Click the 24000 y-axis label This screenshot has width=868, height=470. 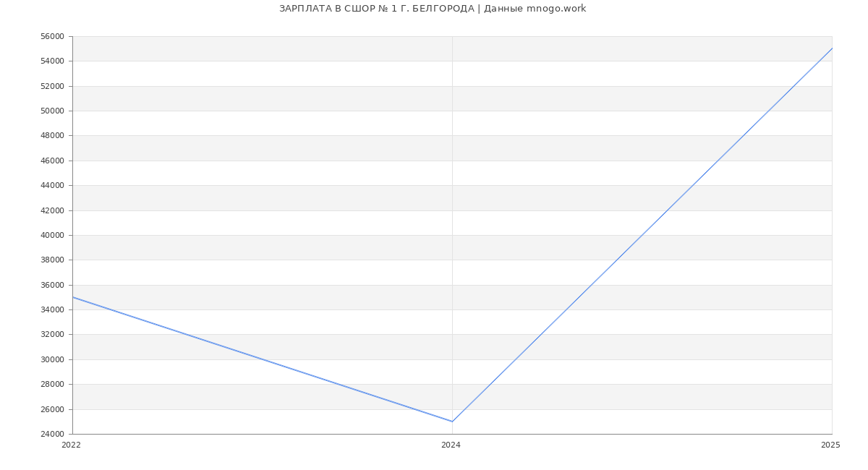click(52, 434)
